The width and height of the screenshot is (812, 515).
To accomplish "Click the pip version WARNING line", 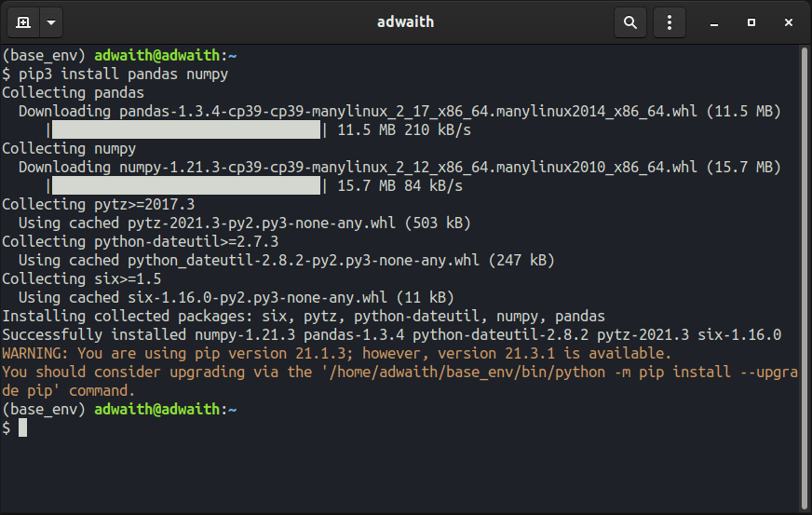I will point(336,354).
